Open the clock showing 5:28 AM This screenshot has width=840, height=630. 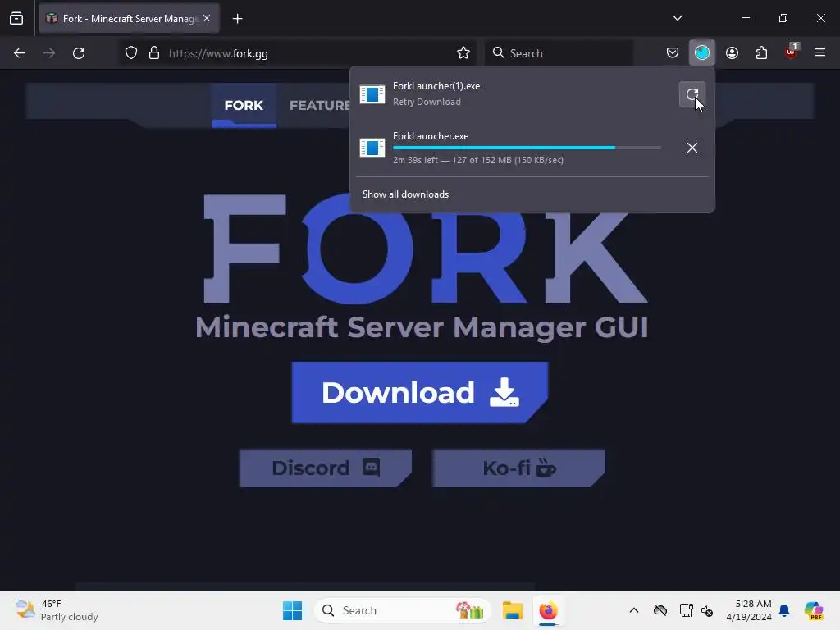point(748,610)
